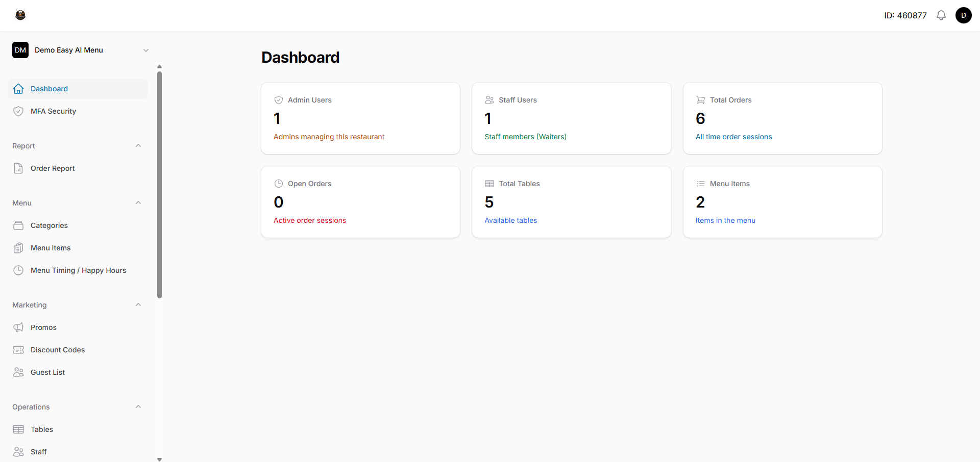Click the Menu Items count 2
This screenshot has height=462, width=980.
700,202
